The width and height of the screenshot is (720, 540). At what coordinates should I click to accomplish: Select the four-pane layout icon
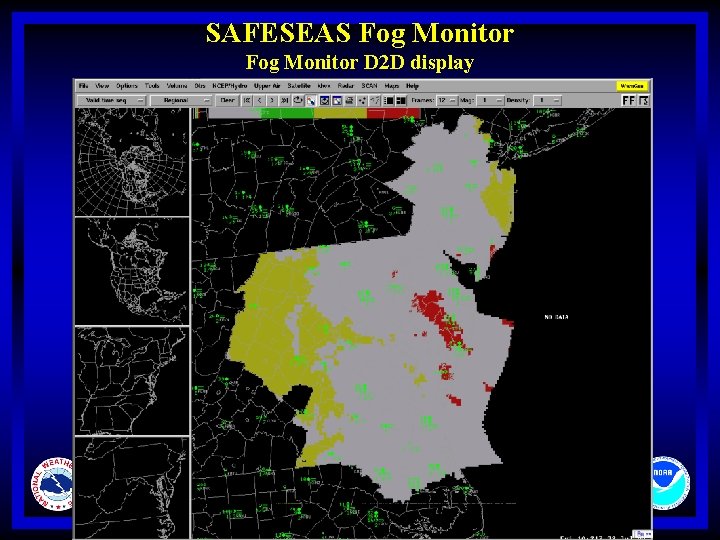point(400,100)
